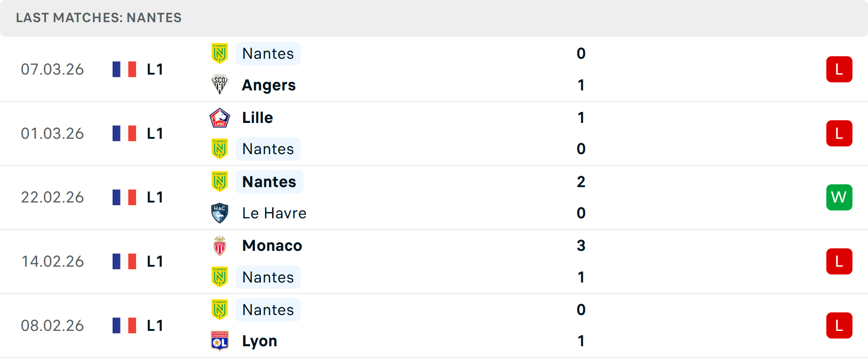The width and height of the screenshot is (868, 358).
Task: Click French flag on 01.03.26 row
Action: 124,133
